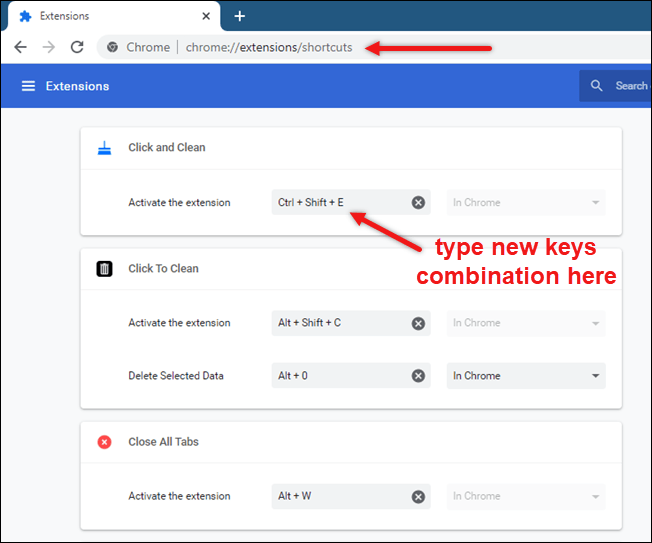The height and width of the screenshot is (543, 652).
Task: Click the Extensions page title
Action: pyautogui.click(x=77, y=86)
